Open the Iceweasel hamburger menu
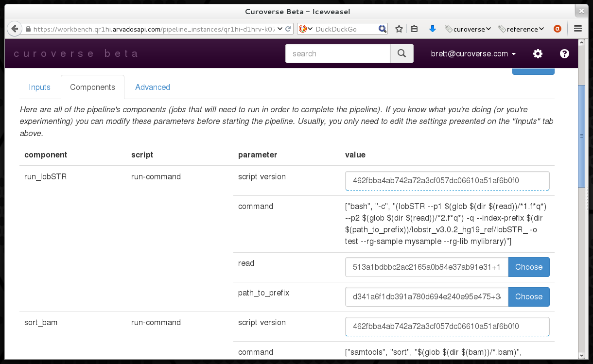This screenshot has height=364, width=593. 578,29
